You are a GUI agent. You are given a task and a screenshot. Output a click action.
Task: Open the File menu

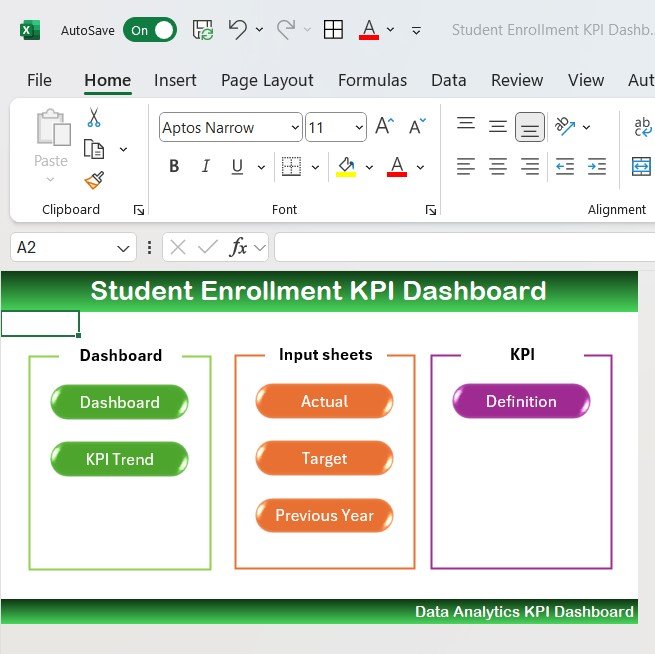pyautogui.click(x=39, y=80)
